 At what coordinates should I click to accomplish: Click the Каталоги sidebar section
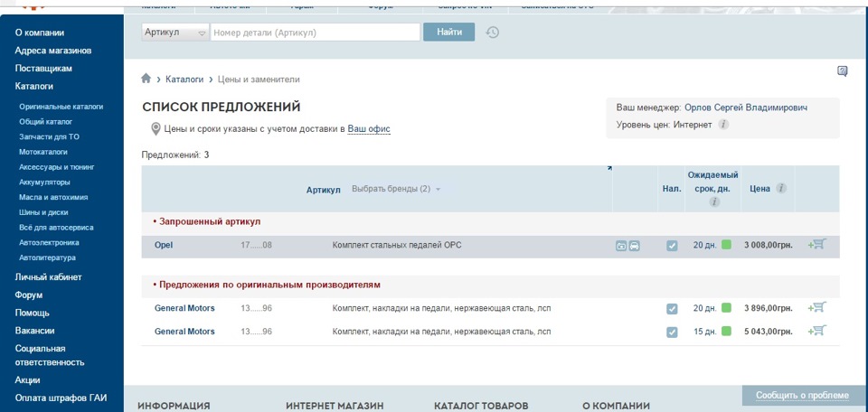[x=33, y=86]
